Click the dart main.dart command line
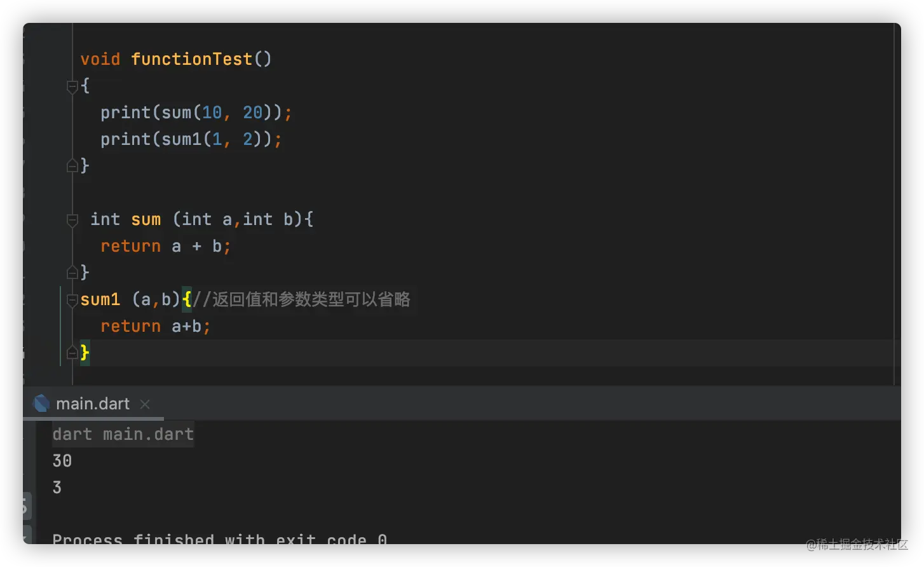Image resolution: width=924 pixels, height=567 pixels. (x=123, y=434)
